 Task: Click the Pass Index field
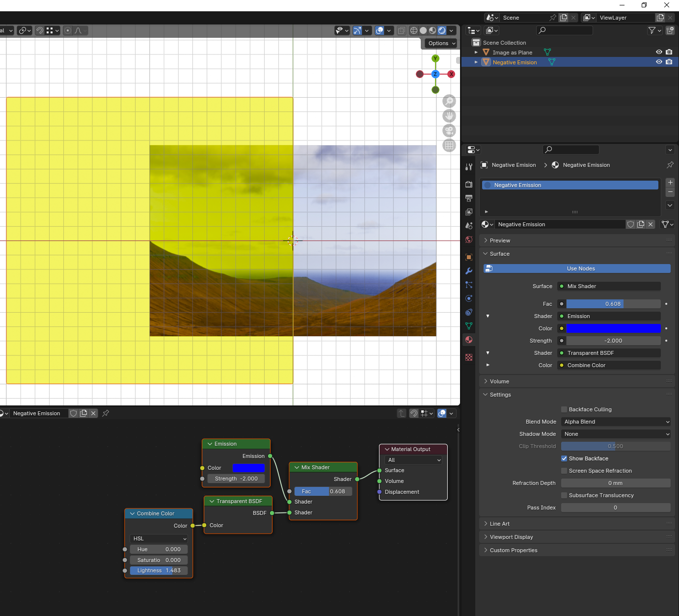pyautogui.click(x=616, y=508)
